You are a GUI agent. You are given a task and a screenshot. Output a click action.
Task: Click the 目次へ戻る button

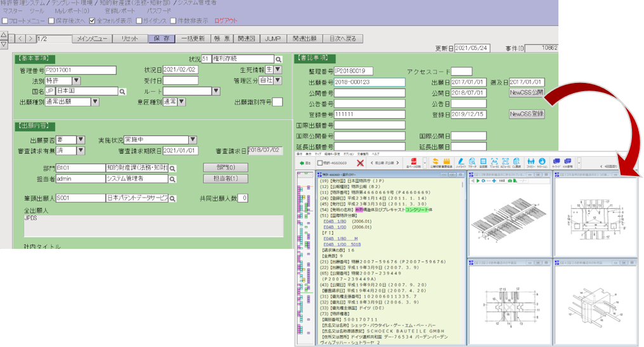point(342,39)
